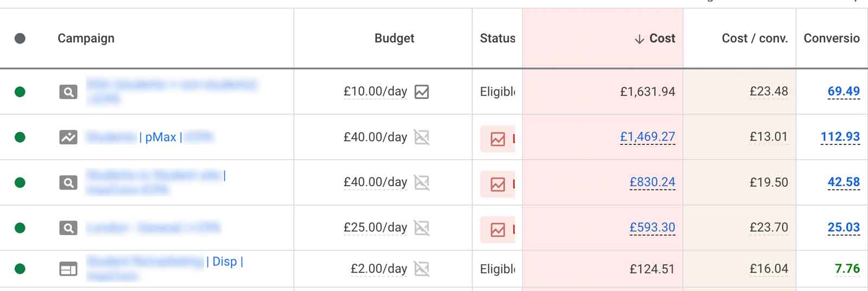Image resolution: width=868 pixels, height=291 pixels.
Task: Open header status dot filter
Action: [20, 39]
